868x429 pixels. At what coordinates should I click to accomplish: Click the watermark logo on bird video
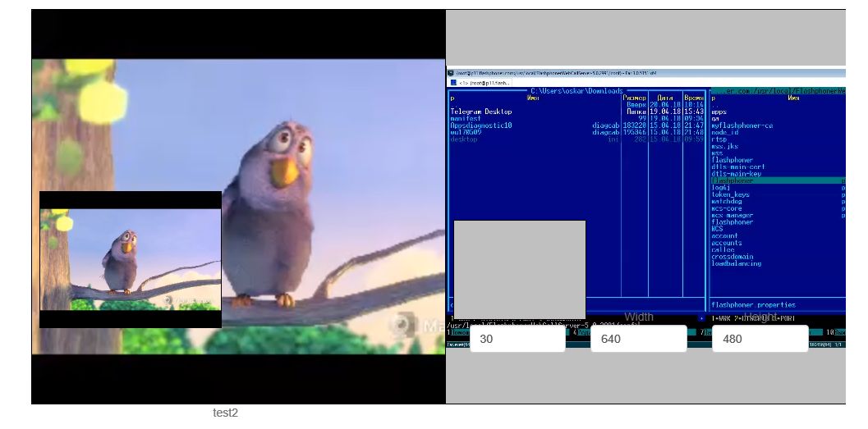pos(400,325)
